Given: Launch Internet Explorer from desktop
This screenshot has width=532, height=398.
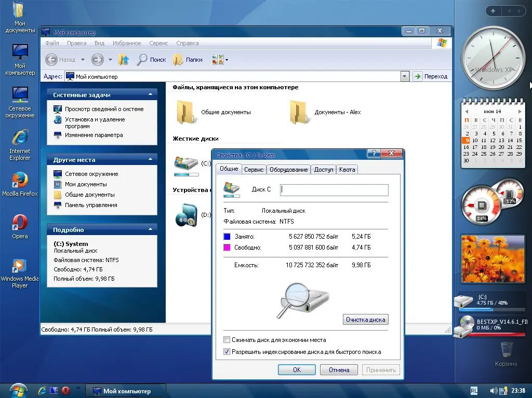Looking at the screenshot, I should [x=20, y=145].
